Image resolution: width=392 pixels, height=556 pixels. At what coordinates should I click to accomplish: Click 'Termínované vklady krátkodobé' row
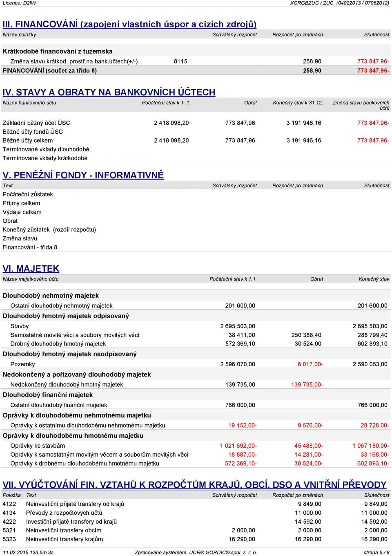click(x=196, y=158)
